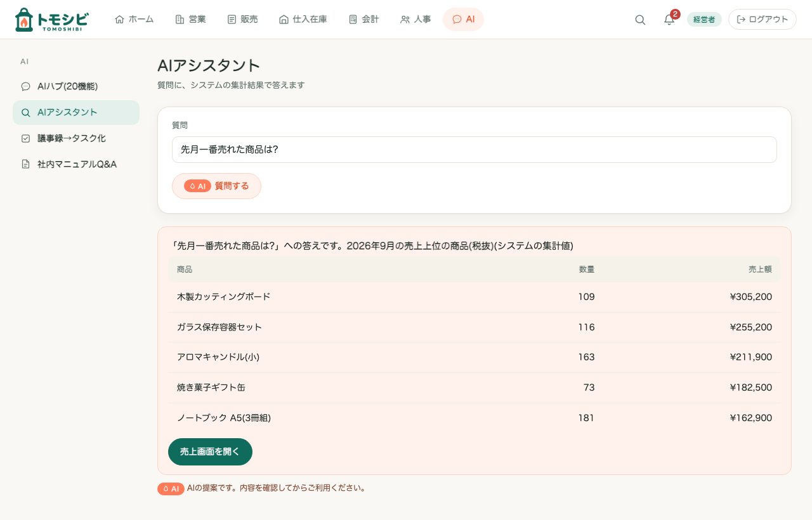Open the 人事 menu
The image size is (812, 520).
pyautogui.click(x=416, y=20)
